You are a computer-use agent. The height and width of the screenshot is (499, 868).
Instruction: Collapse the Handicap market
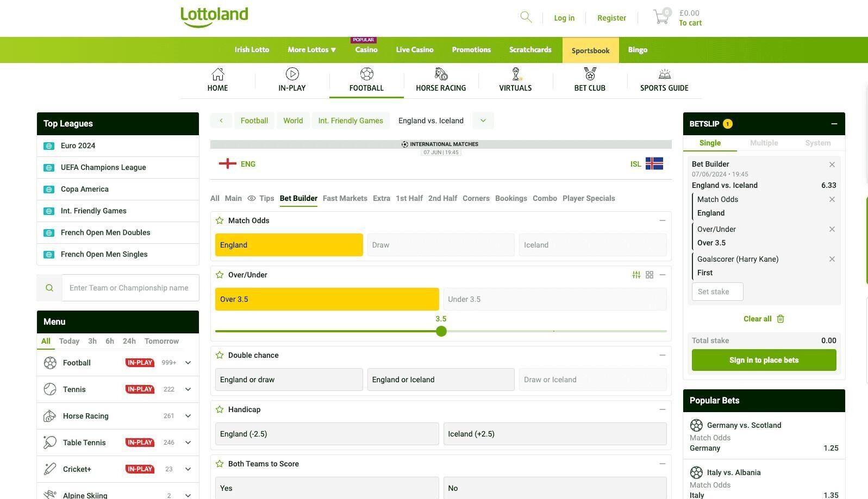click(x=662, y=409)
